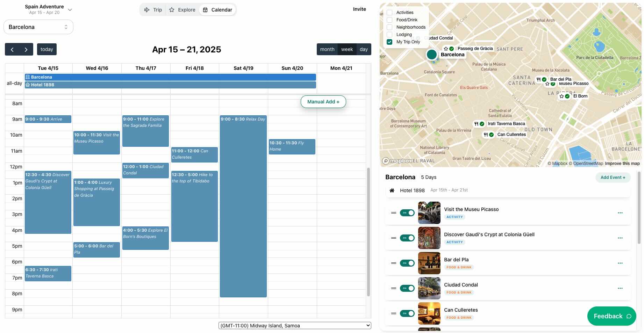
Task: Switch calendar to month view
Action: [x=327, y=50]
